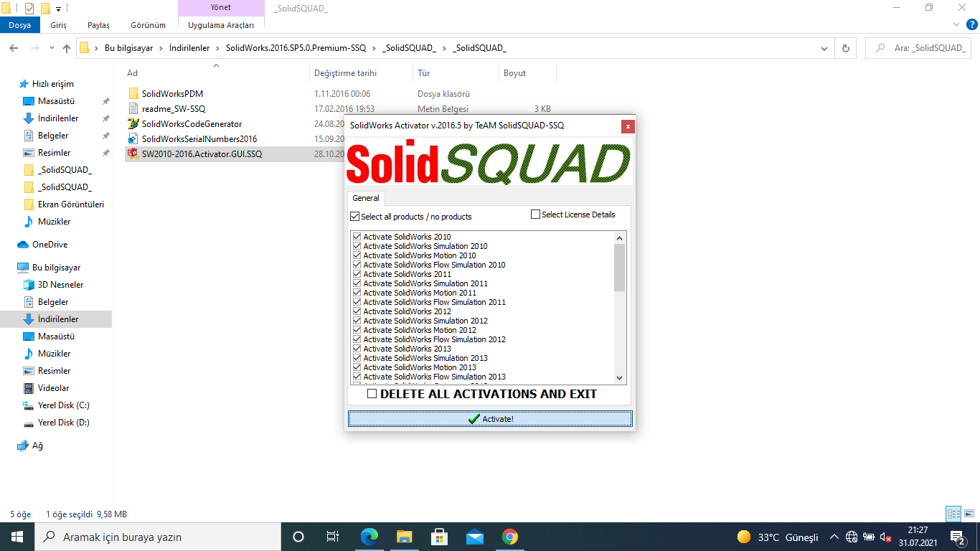Uncheck Activate SolidWorks Flow Simulation 2011
Screen dimensions: 980x551
[x=357, y=301]
